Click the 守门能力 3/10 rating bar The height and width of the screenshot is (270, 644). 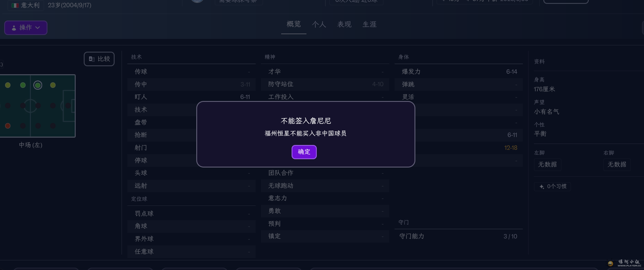pos(458,236)
